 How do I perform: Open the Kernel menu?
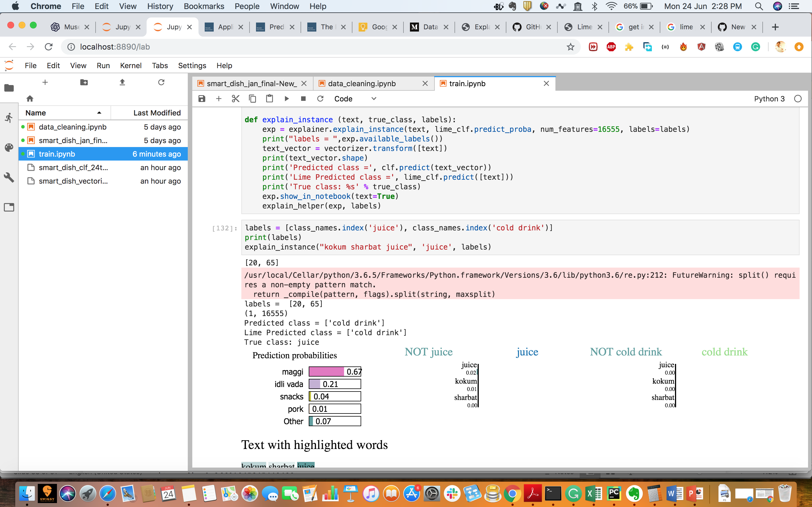131,65
